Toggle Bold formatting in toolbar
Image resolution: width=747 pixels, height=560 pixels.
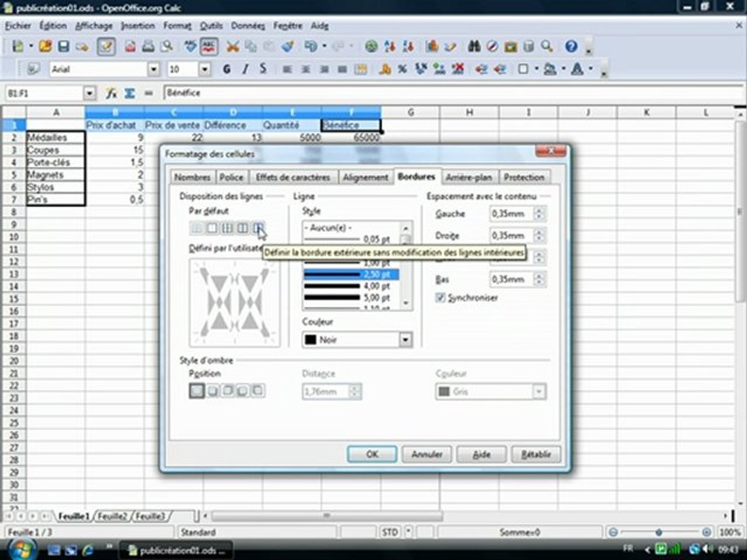point(226,69)
